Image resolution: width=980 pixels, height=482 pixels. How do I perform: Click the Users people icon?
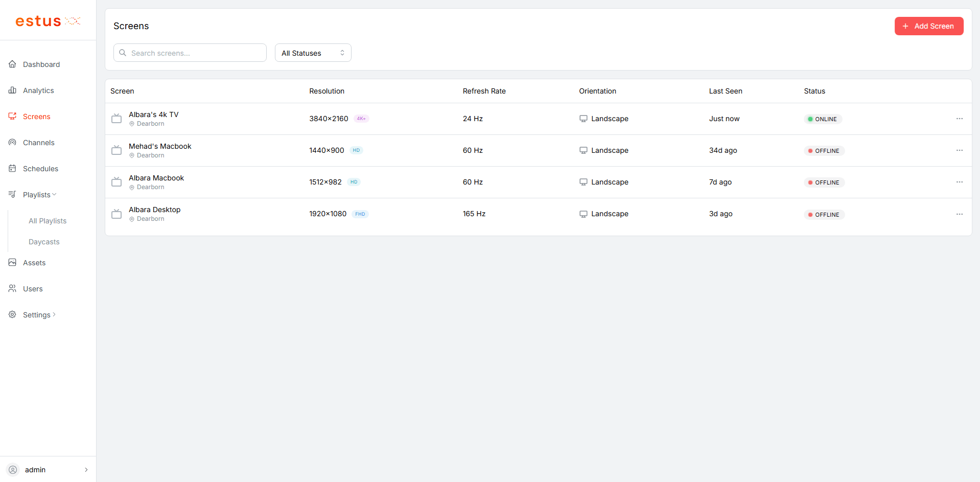[x=12, y=288]
